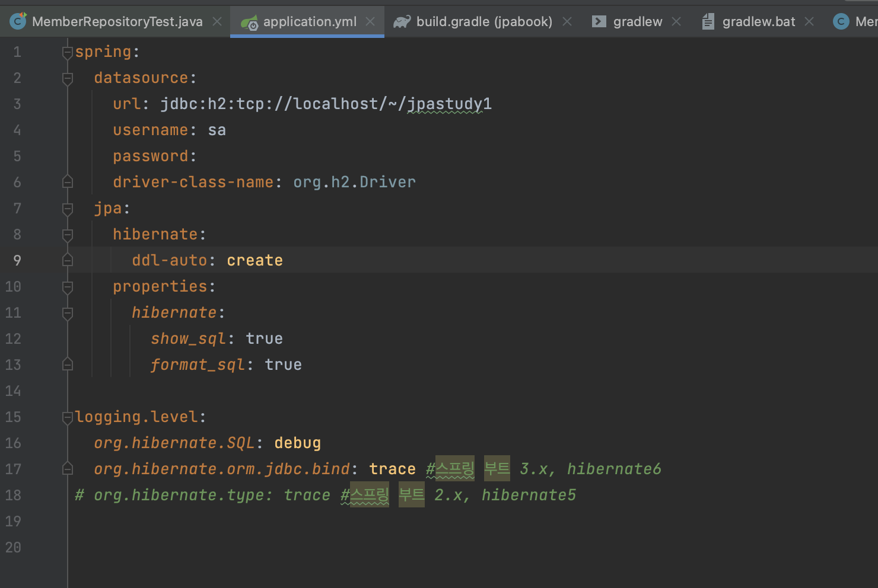This screenshot has height=588, width=878.
Task: Collapse the hibernate block on line 8
Action: (x=68, y=235)
